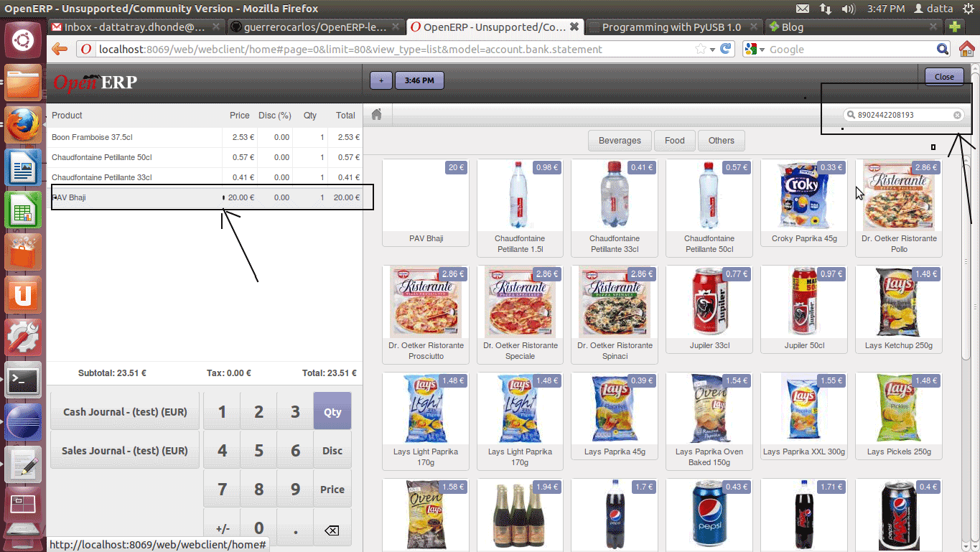Open Terminal from the launcher
Viewport: 980px width, 552px height.
(23, 380)
